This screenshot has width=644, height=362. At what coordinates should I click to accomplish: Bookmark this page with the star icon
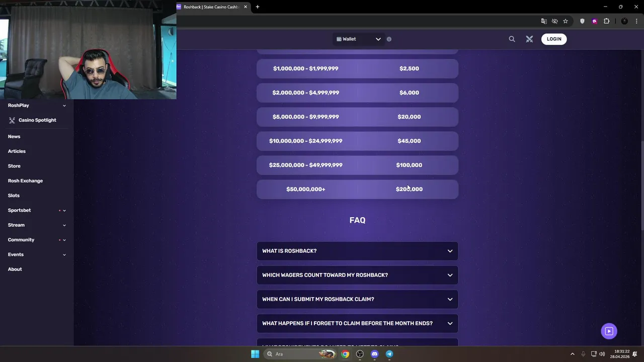[566, 21]
